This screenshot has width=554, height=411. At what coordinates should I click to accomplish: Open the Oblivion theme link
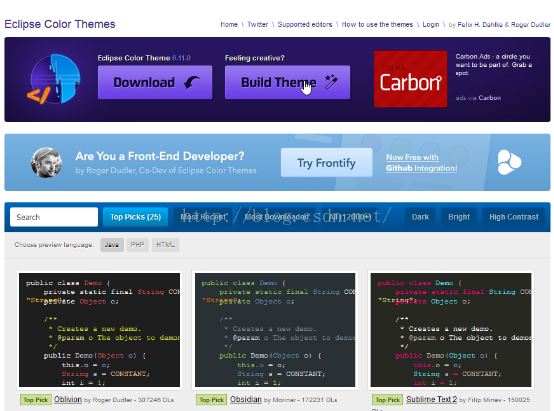point(68,399)
